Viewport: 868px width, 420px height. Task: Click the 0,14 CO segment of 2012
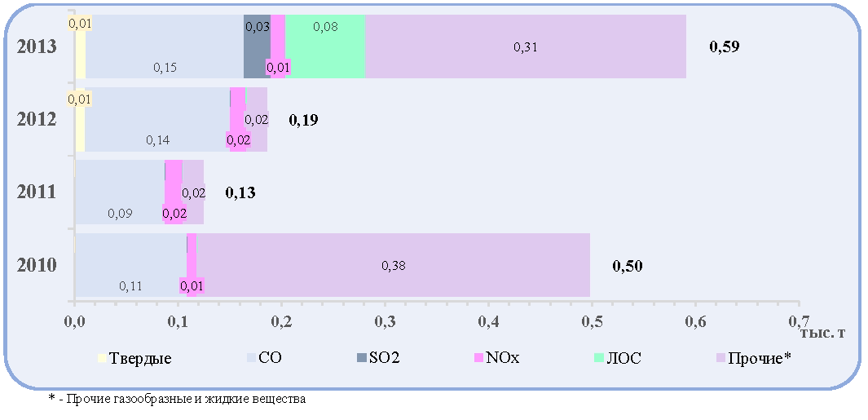click(157, 119)
